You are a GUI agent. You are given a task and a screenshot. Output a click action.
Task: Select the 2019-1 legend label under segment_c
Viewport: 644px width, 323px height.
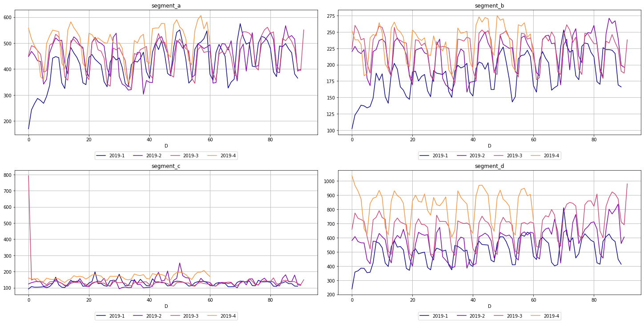[117, 316]
